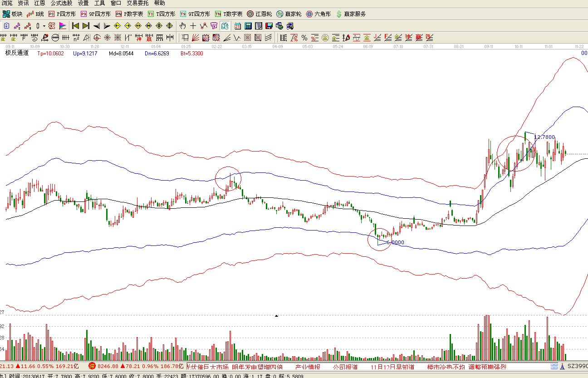Image resolution: width=588 pixels, height=378 pixels.
Task: Click the 12.7800 price marker on chart
Action: 544,137
